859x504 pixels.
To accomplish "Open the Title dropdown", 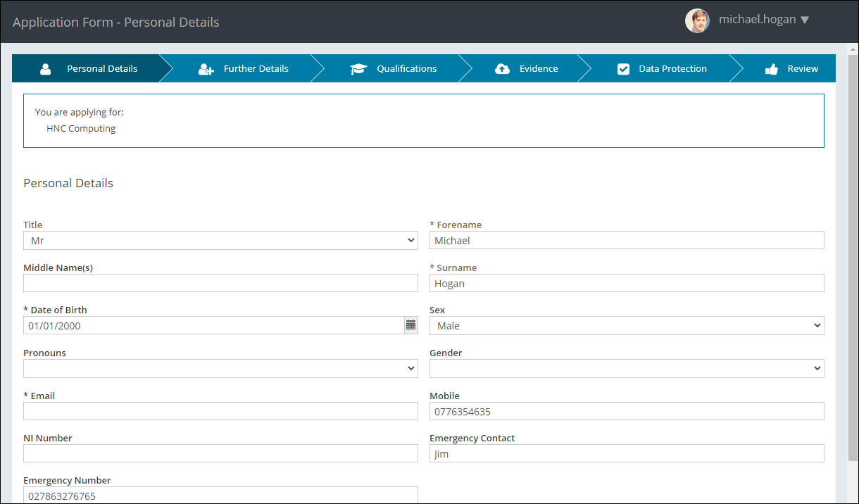I will pos(220,240).
